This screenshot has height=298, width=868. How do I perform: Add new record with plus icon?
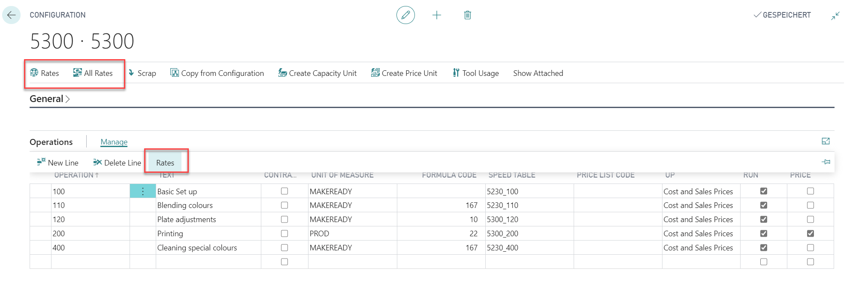pos(437,15)
